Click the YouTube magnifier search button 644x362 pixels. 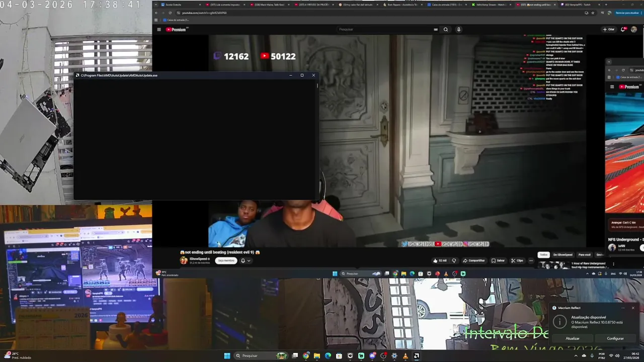[446, 29]
